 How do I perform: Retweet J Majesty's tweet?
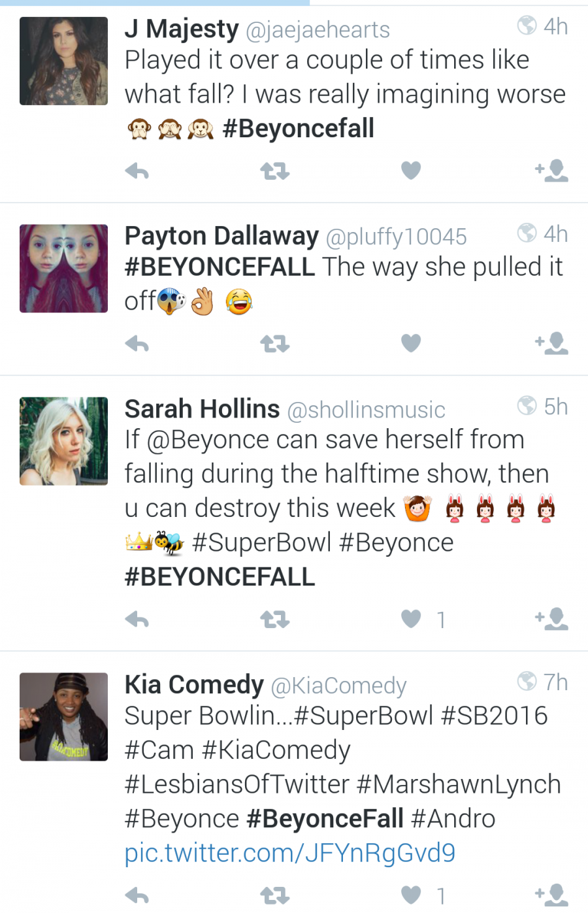[274, 171]
